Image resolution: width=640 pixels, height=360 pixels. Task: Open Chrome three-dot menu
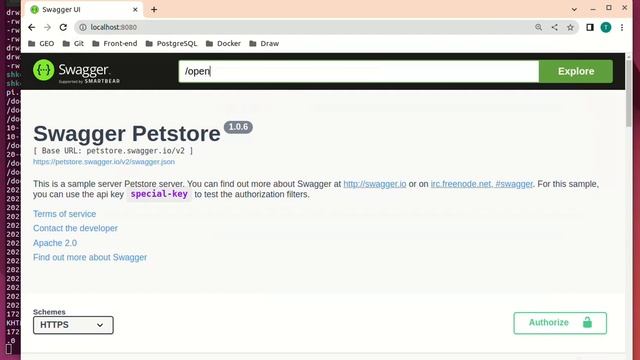click(x=622, y=27)
